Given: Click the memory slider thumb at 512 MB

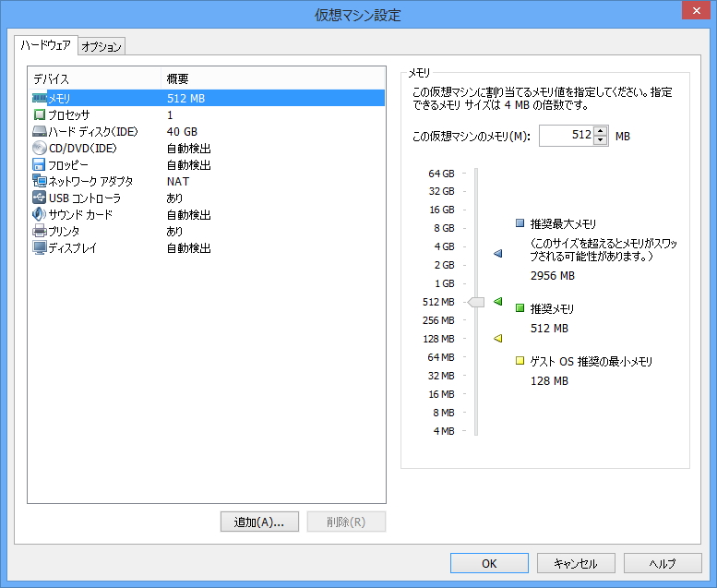Looking at the screenshot, I should point(476,302).
